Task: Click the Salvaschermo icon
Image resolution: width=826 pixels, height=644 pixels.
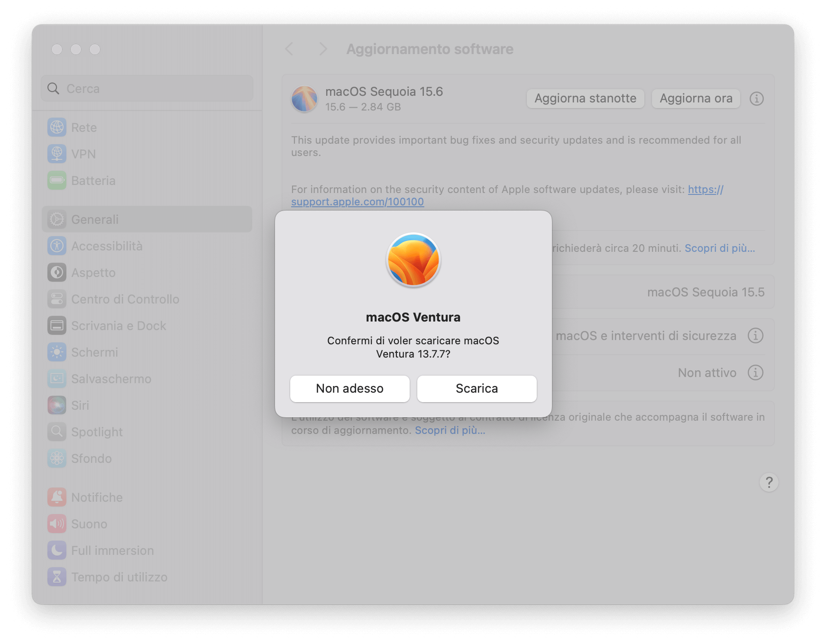Action: (x=57, y=379)
